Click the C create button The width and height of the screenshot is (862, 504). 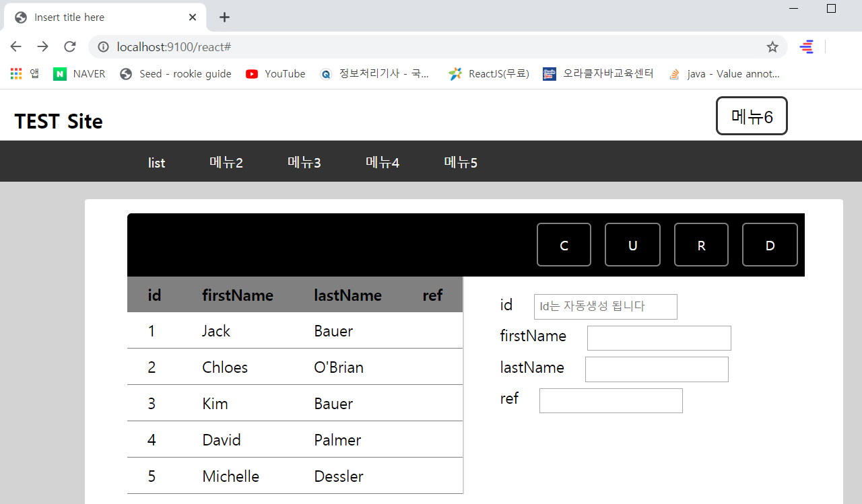click(x=564, y=244)
